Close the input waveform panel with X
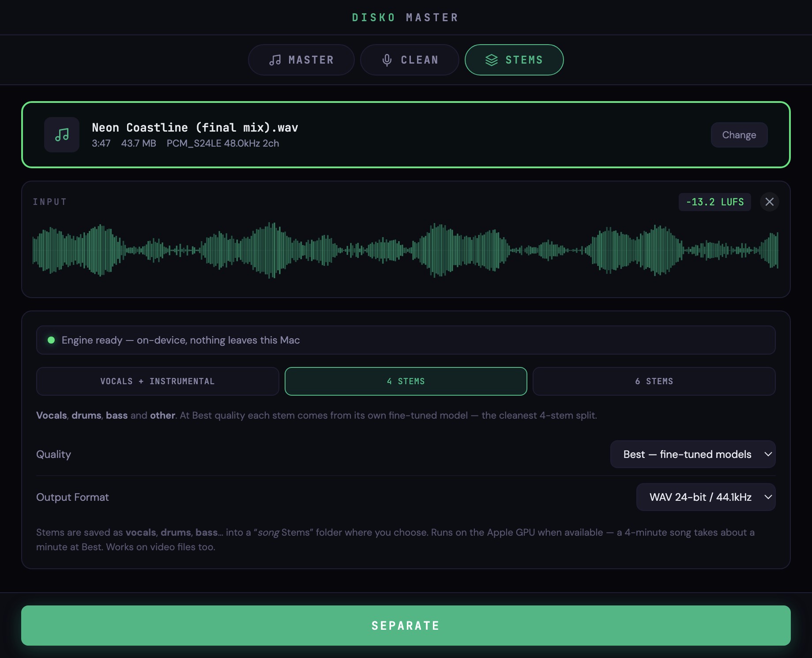 [770, 202]
